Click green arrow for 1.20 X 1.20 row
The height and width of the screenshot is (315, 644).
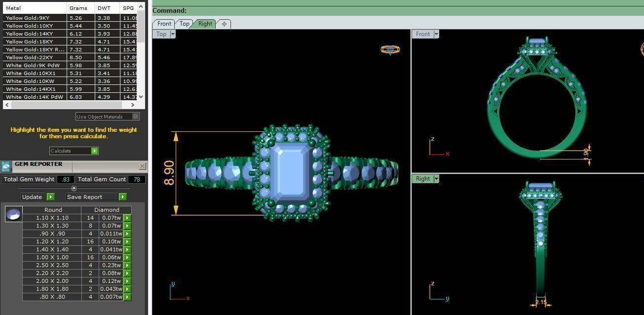127,241
